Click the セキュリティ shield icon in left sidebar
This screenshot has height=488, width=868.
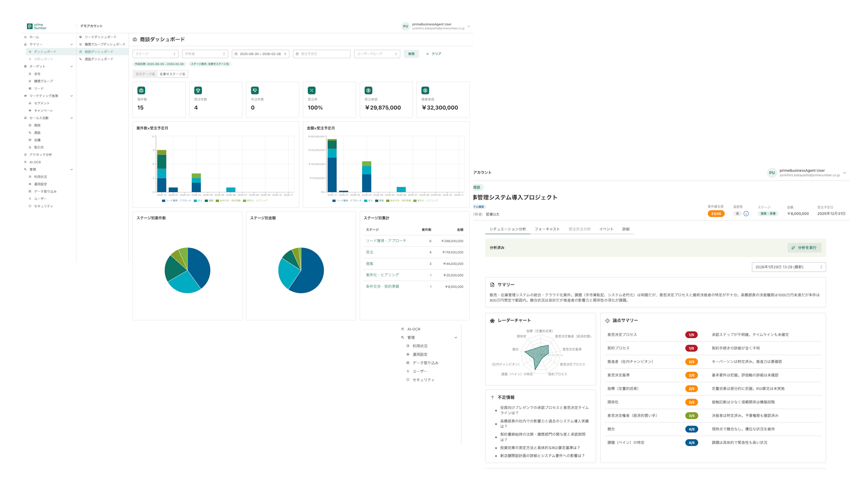pyautogui.click(x=30, y=206)
